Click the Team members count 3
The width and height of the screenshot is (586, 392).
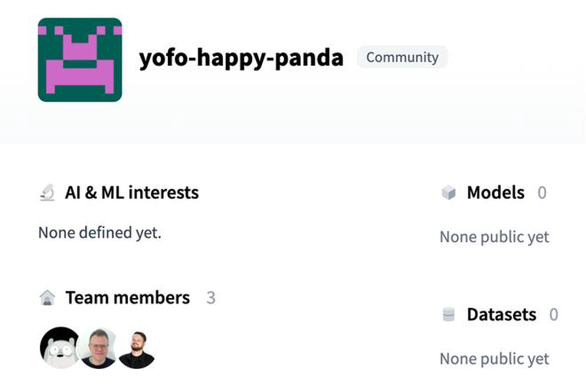click(211, 298)
